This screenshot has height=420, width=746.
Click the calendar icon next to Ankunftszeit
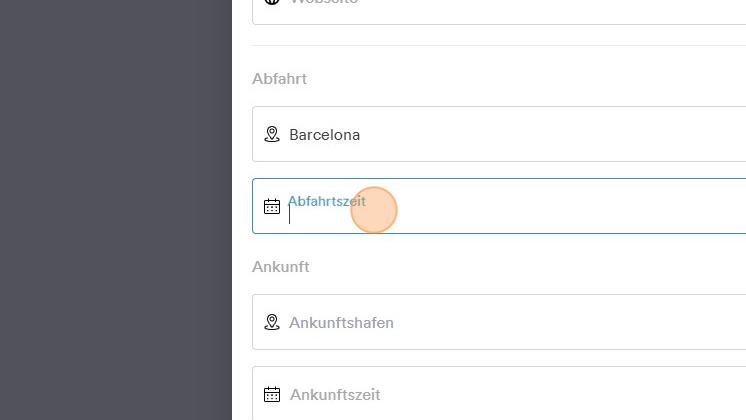coord(272,394)
